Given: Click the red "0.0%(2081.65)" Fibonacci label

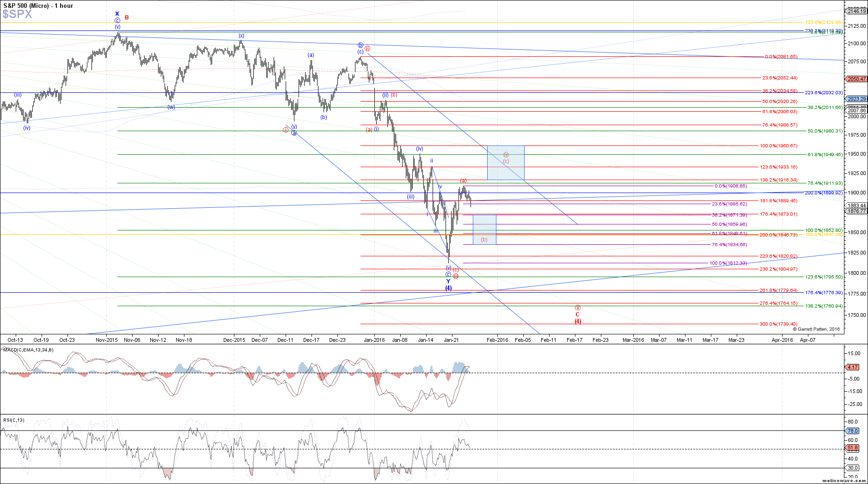Looking at the screenshot, I should point(781,57).
